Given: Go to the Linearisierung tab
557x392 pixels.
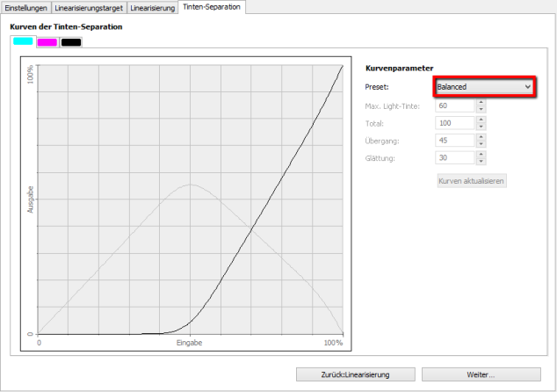Looking at the screenshot, I should click(153, 7).
